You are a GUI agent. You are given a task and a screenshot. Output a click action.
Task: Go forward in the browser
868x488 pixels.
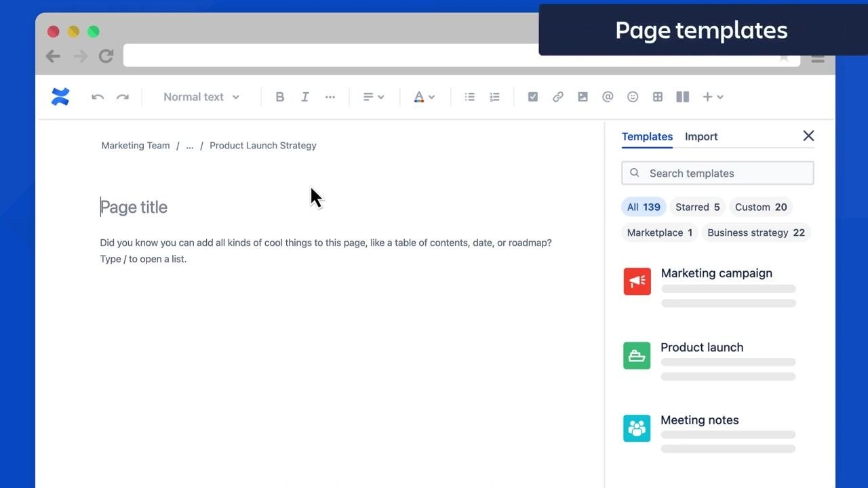click(x=80, y=56)
